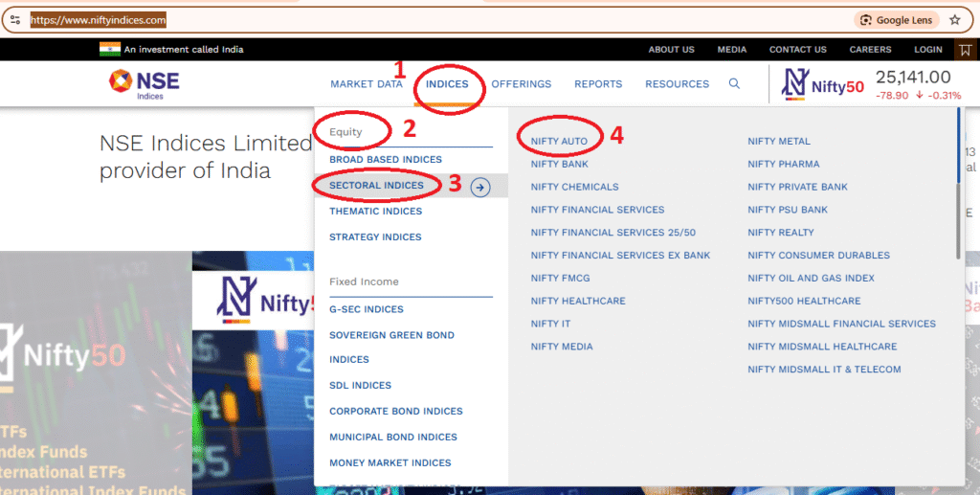Expand Sectoral Indices with the circled arrow
Screen dimensions: 980x495
click(480, 187)
